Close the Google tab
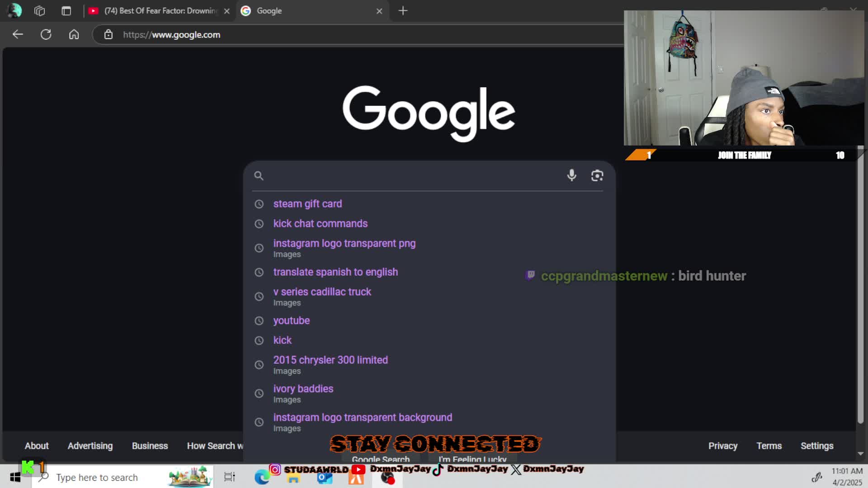This screenshot has height=488, width=868. (x=379, y=11)
